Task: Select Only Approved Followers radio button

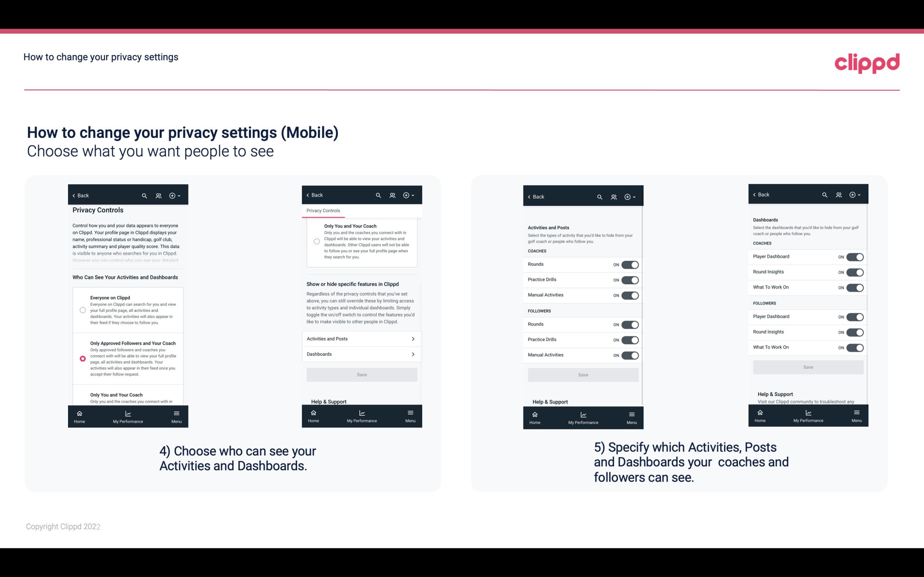Action: [82, 358]
